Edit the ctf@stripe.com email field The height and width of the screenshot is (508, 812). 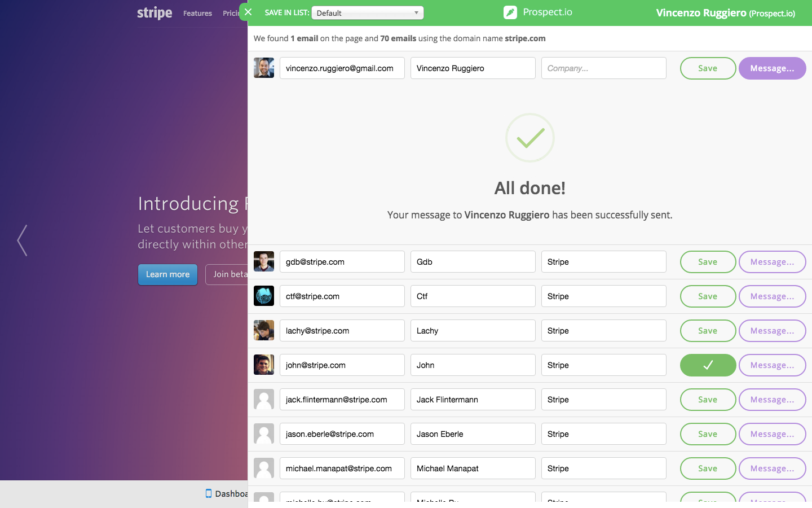click(342, 296)
